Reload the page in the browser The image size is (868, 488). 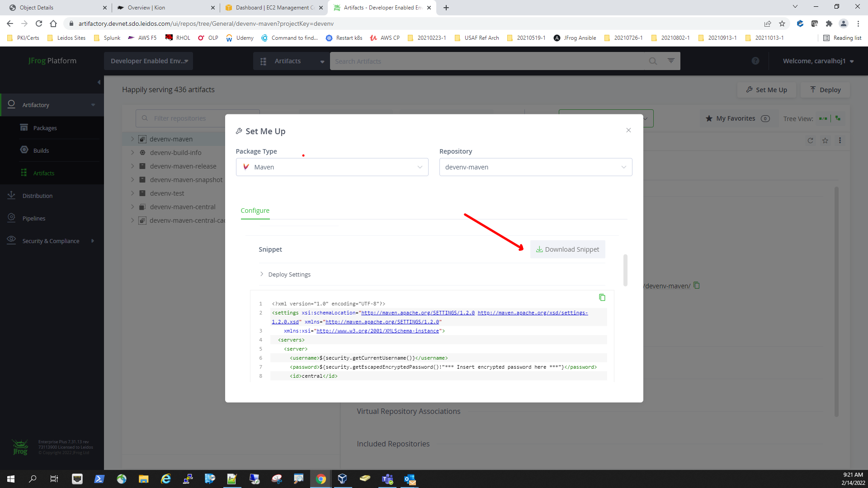point(39,23)
